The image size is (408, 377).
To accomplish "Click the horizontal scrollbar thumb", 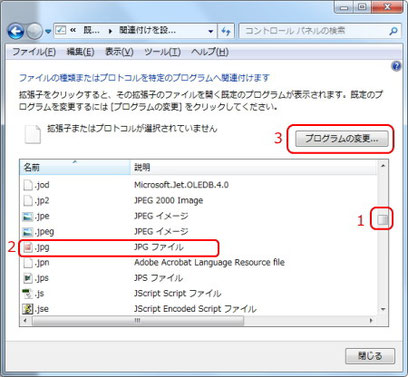I will (138, 321).
